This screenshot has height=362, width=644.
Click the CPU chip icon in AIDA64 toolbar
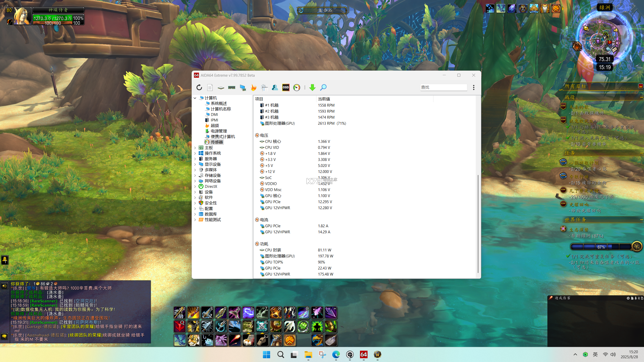pos(221,88)
